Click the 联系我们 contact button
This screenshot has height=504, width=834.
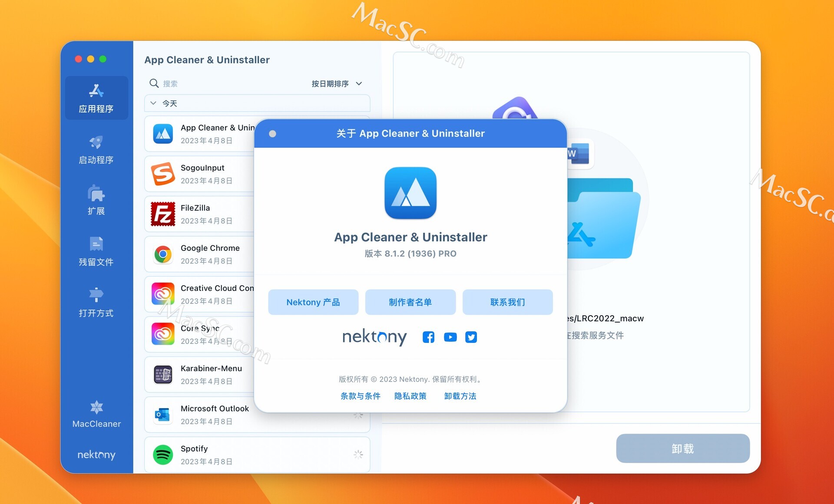click(508, 302)
